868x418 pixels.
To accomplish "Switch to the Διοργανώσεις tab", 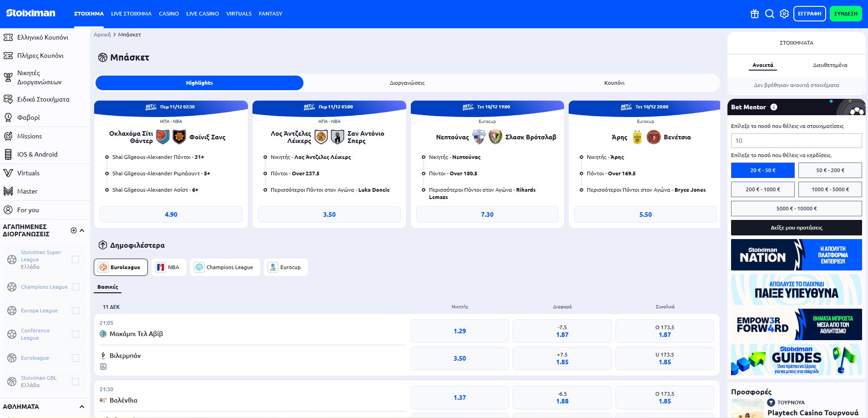I will (407, 83).
